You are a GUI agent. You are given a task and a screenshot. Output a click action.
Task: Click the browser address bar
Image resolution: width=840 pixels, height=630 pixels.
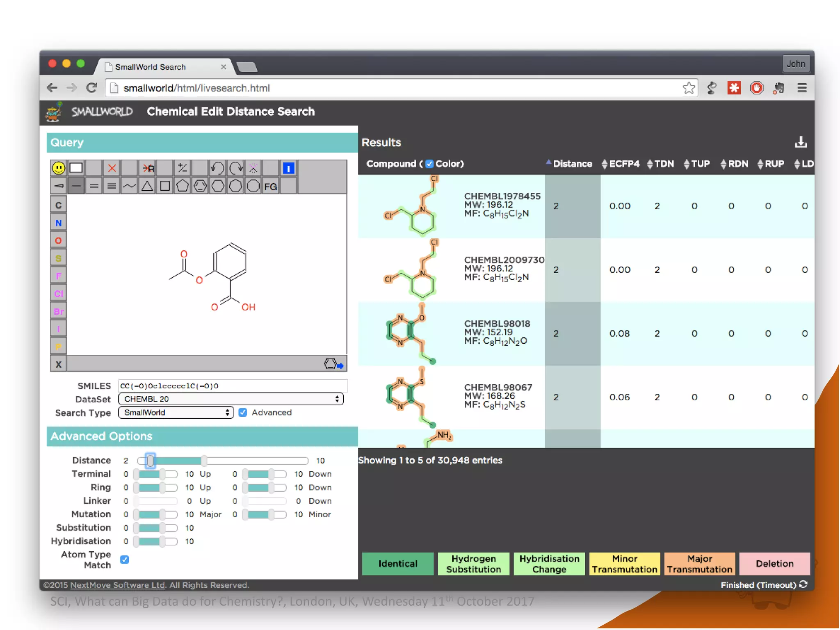tap(402, 88)
